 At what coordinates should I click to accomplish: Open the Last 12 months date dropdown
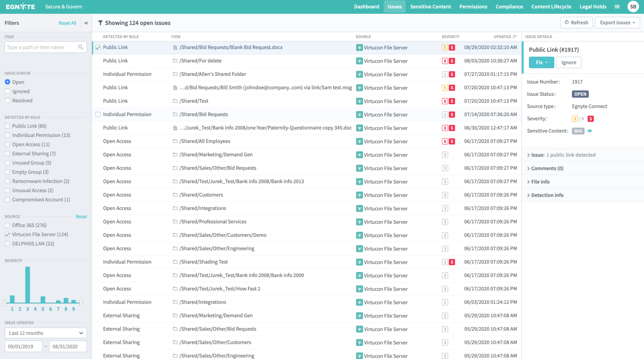46,333
